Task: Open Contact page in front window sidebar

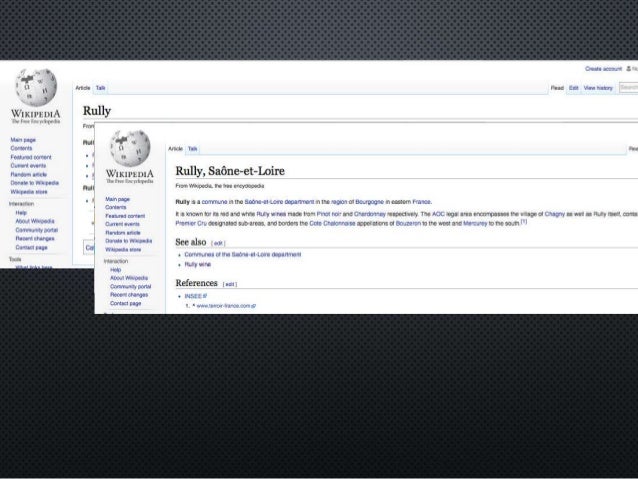Action: (x=126, y=303)
